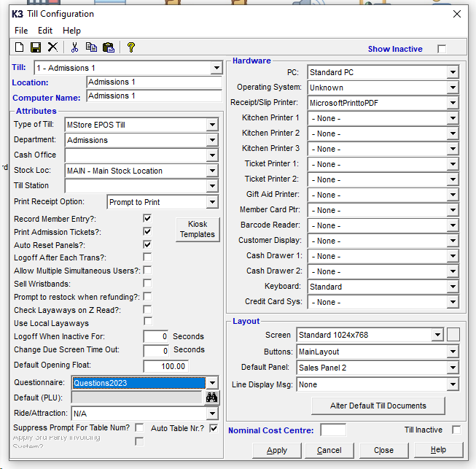Image resolution: width=476 pixels, height=469 pixels.
Task: Click the Help button at bottom
Action: pyautogui.click(x=438, y=450)
